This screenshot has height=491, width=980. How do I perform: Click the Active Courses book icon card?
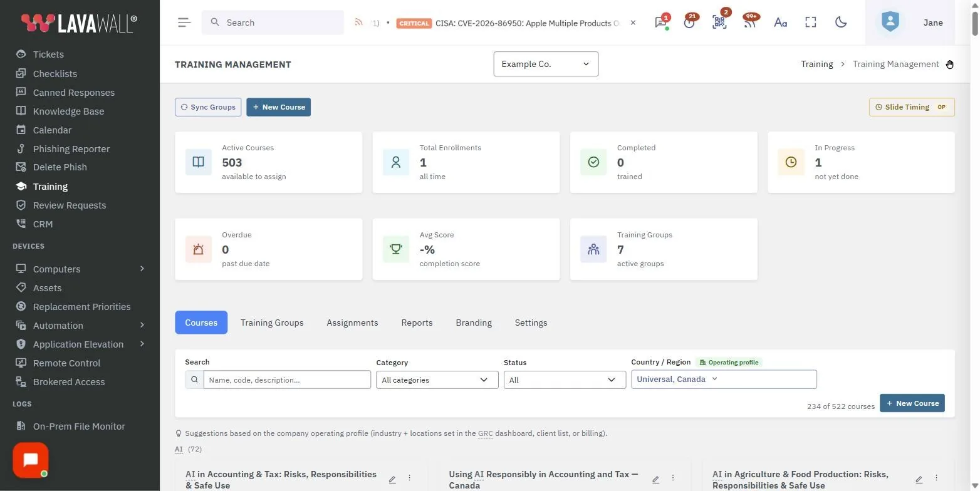[198, 162]
